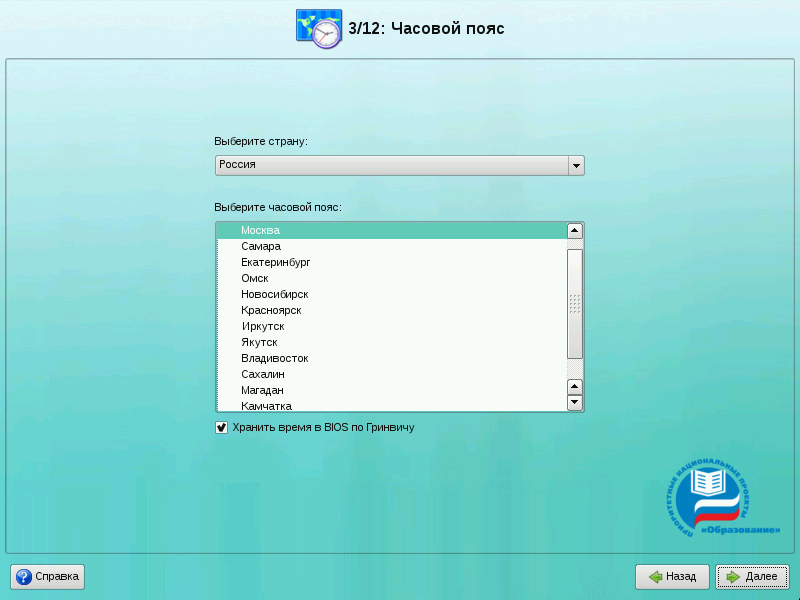The height and width of the screenshot is (600, 800).
Task: Click the timezone list scrollbar thumb
Action: click(575, 303)
